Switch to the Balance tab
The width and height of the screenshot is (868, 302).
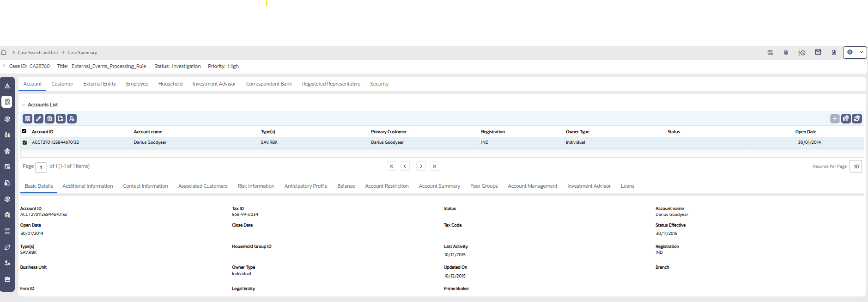point(346,186)
